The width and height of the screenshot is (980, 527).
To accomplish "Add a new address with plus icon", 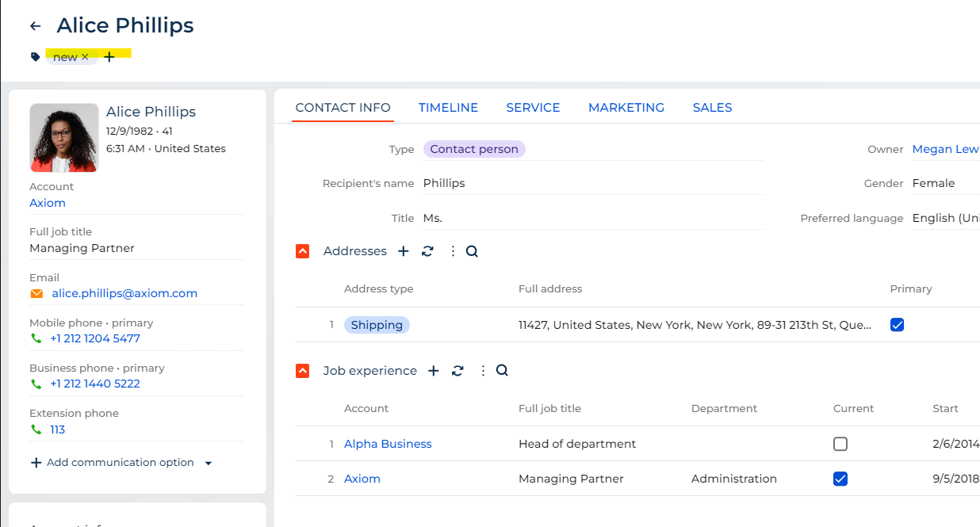I will [x=404, y=251].
